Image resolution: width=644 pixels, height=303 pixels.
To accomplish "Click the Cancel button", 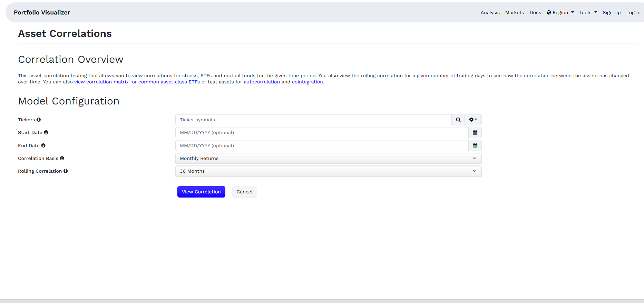I will pos(244,192).
